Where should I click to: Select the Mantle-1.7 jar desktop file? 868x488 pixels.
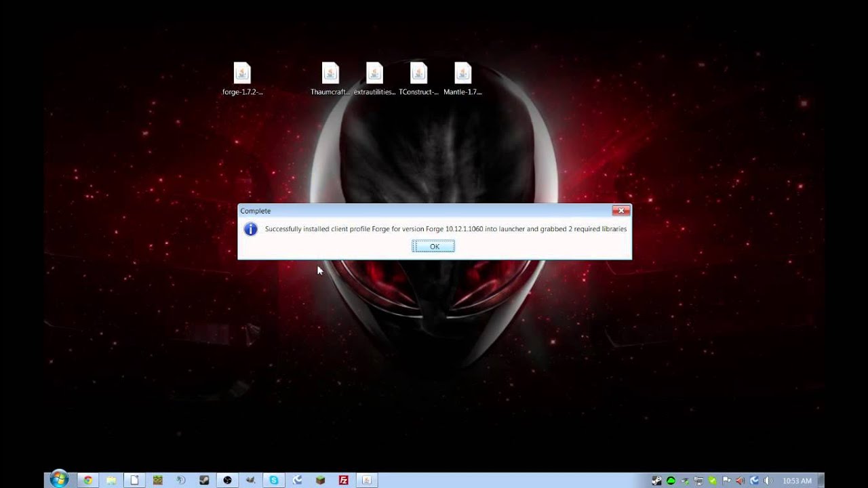[x=462, y=79]
